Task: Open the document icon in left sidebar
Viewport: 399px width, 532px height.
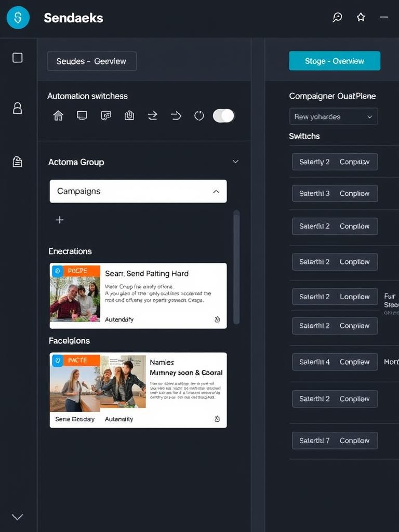Action: click(x=18, y=162)
